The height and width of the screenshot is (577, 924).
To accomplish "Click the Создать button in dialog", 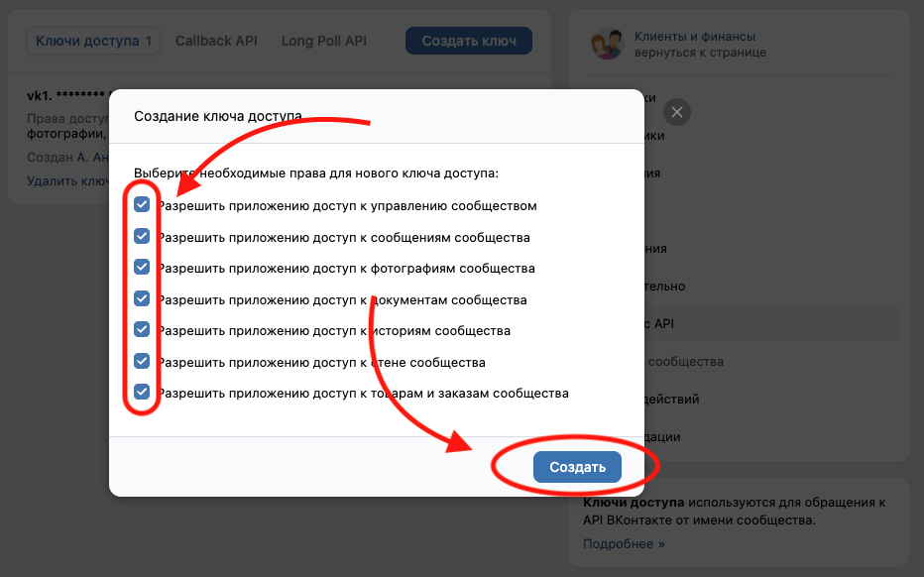I will 577,467.
